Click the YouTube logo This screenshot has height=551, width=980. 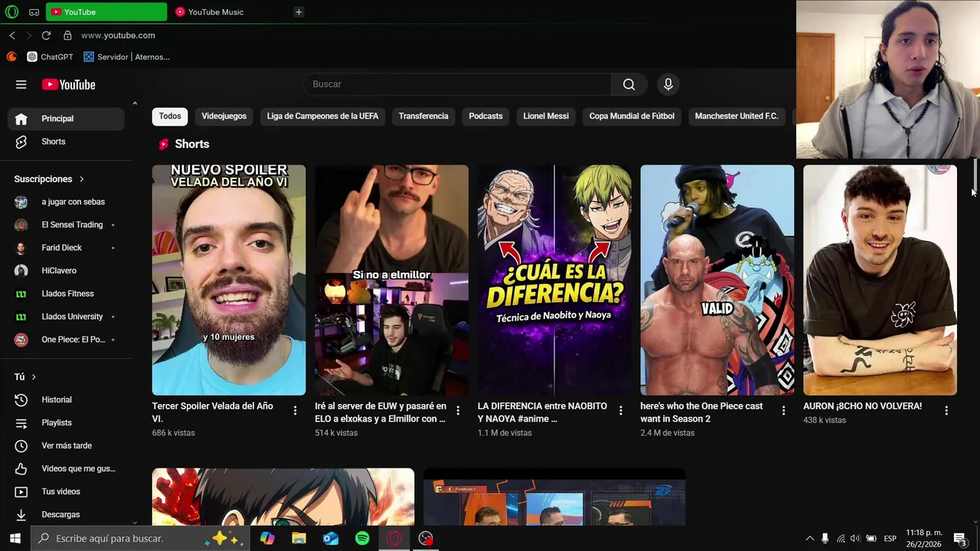pos(69,85)
